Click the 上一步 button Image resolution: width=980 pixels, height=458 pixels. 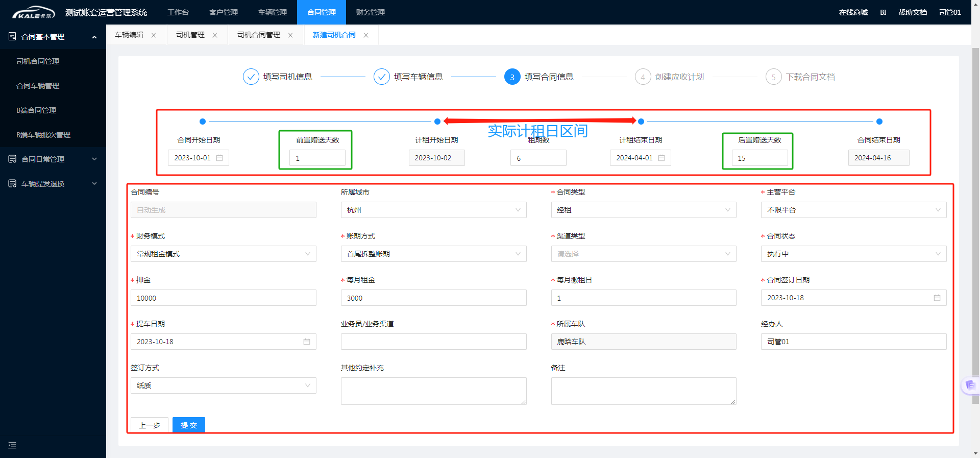[x=150, y=425]
